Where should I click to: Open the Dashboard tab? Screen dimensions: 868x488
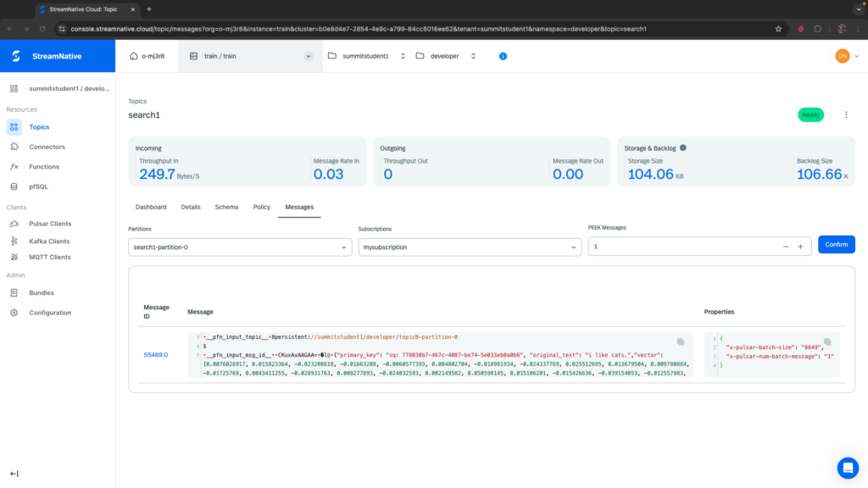tap(151, 207)
